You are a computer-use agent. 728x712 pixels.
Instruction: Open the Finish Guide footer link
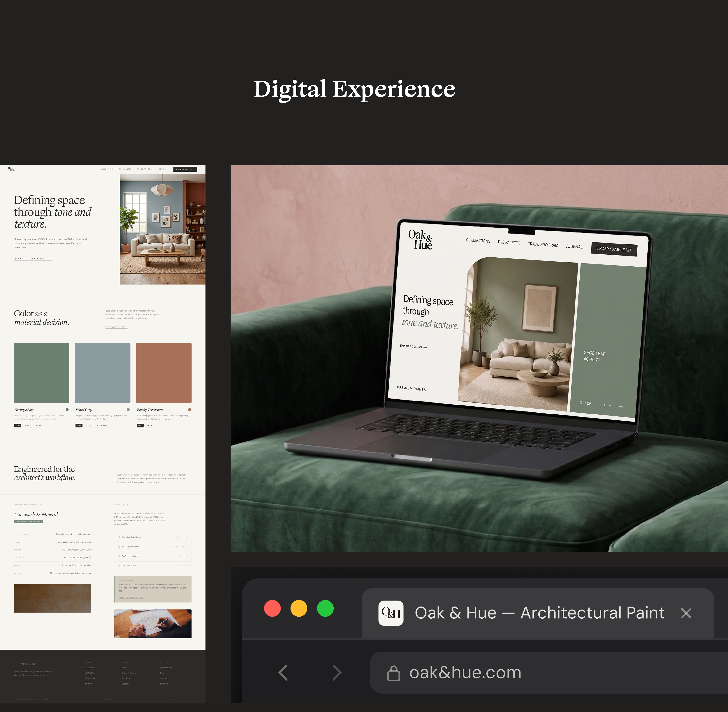pos(89,678)
